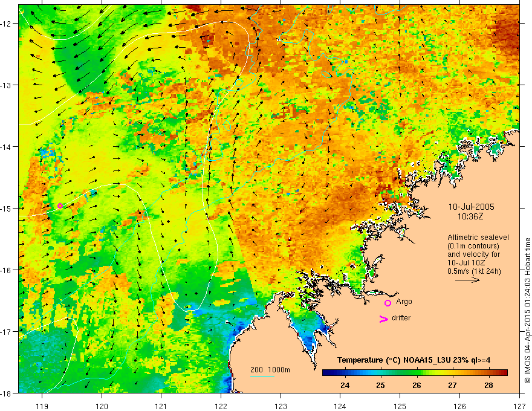Image resolution: width=532 pixels, height=411 pixels.
Task: Click the magenta drifter legend arrowhead
Action: click(x=384, y=319)
